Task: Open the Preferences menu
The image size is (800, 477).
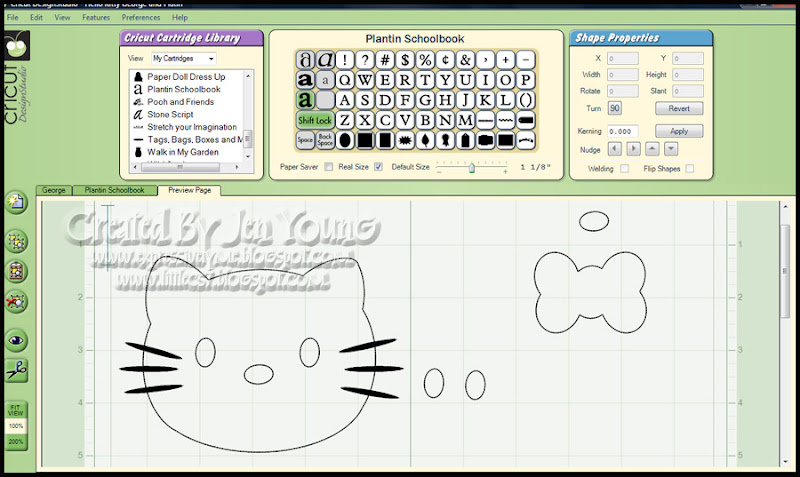Action: coord(141,17)
